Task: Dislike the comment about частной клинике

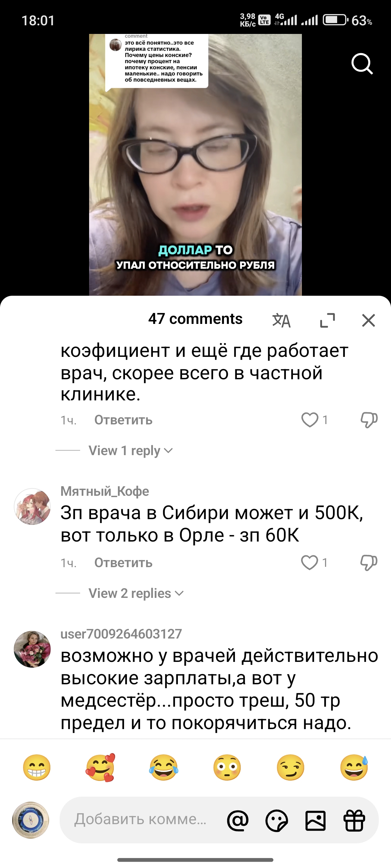Action: click(x=369, y=420)
